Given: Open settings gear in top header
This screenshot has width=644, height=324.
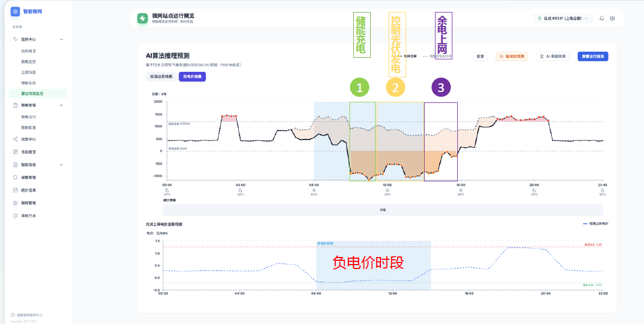Looking at the screenshot, I should (x=612, y=19).
